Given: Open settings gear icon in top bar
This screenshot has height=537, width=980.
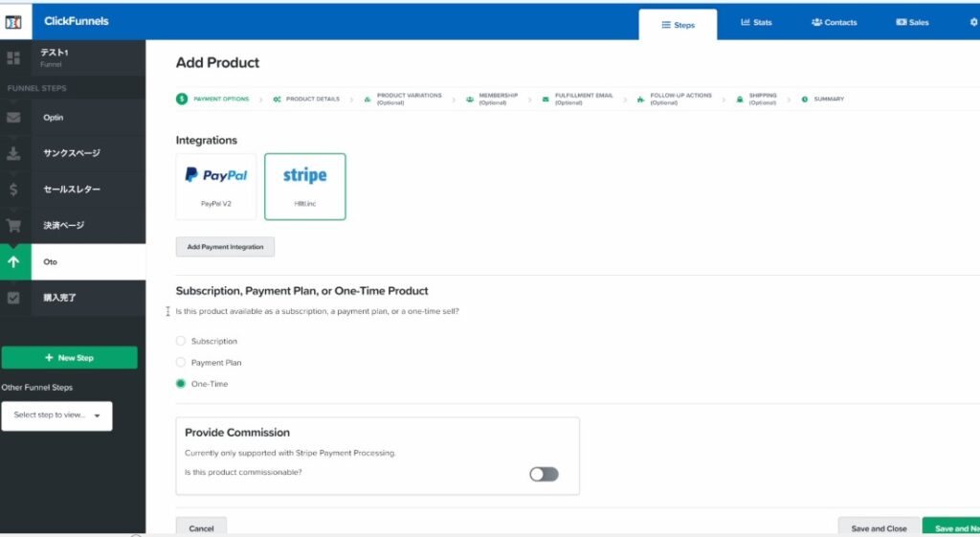Looking at the screenshot, I should 973,22.
